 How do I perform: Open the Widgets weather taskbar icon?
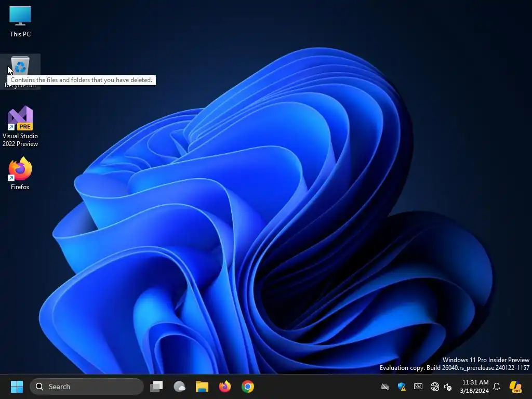(179, 387)
